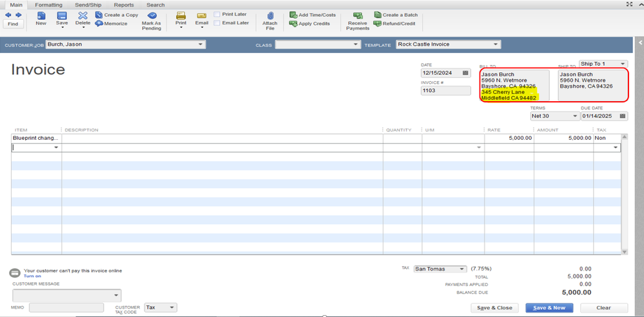Select the 5,000.00 Rate cell
The width and height of the screenshot is (644, 317).
click(x=509, y=138)
